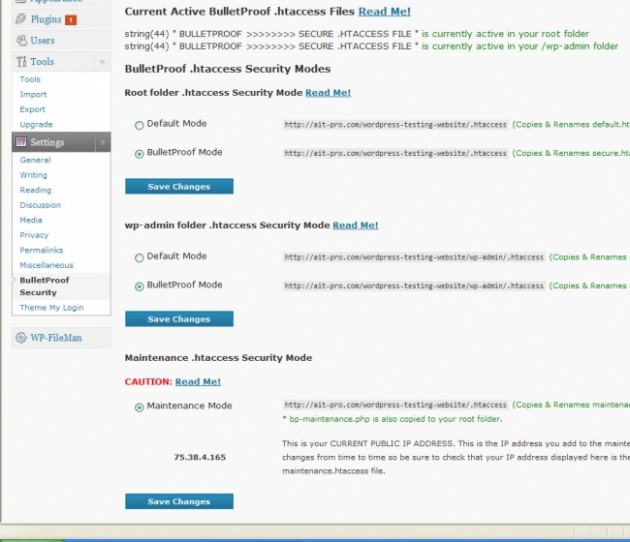Open the Upgrade page

point(36,125)
